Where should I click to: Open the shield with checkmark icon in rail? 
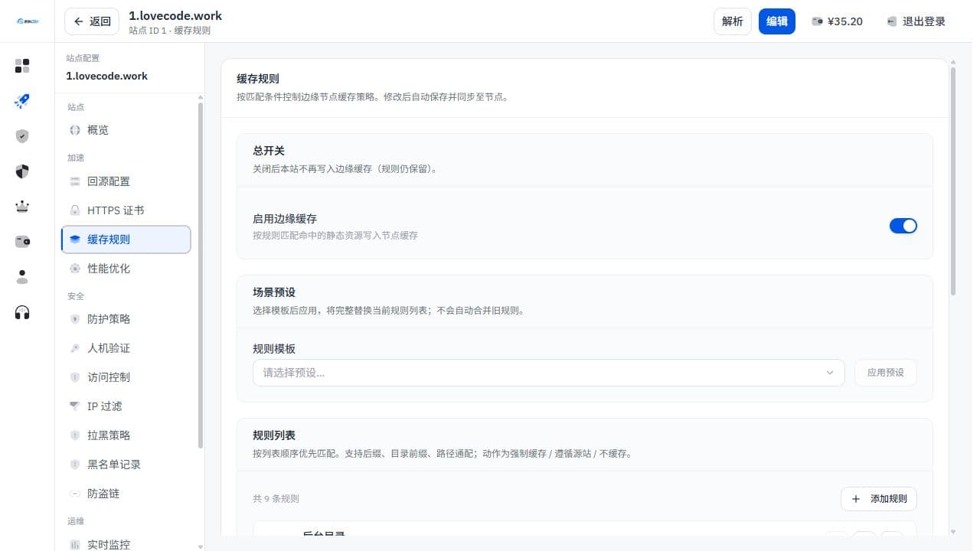22,136
